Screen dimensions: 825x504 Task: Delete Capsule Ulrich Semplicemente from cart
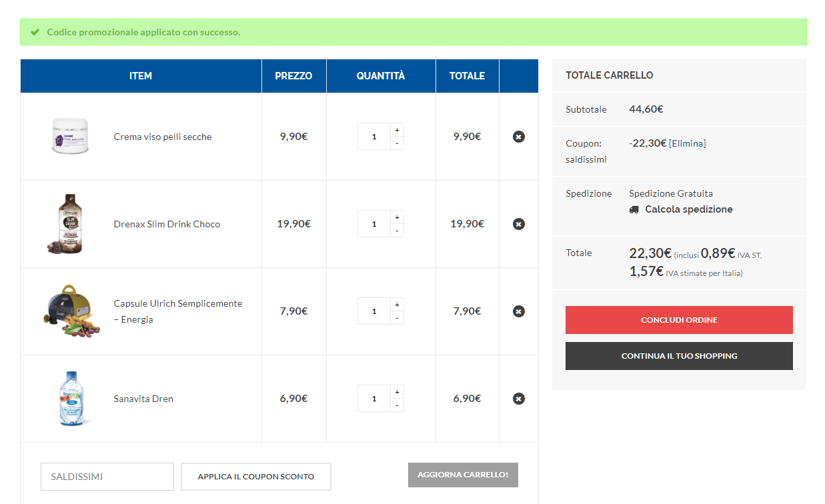[x=518, y=311]
